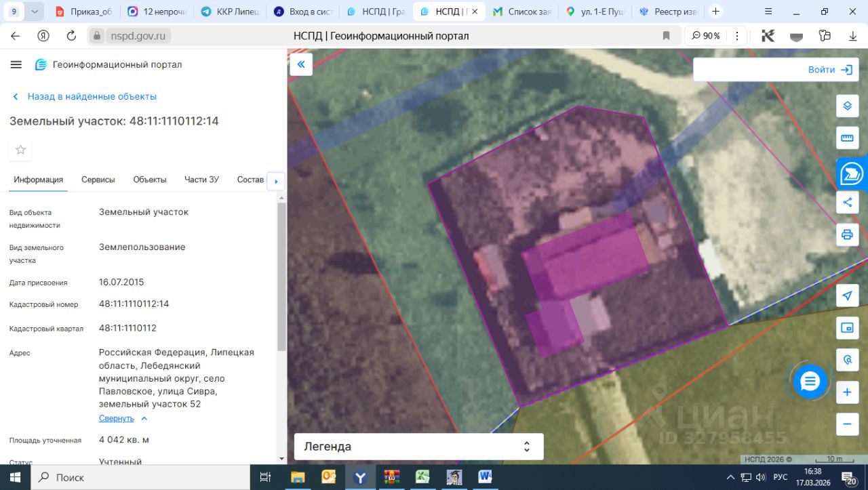Switch to the Объекты tab
The width and height of the screenshot is (868, 490).
[150, 180]
